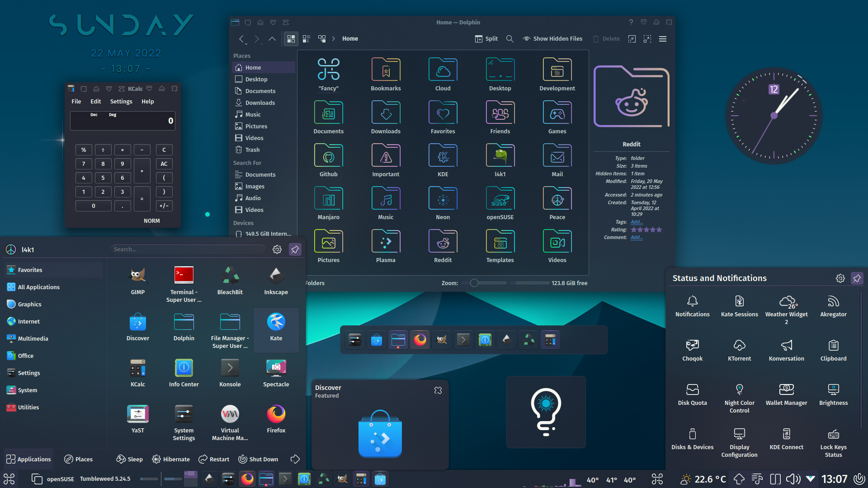Click the Restart button in the launcher
The width and height of the screenshot is (868, 488).
214,459
